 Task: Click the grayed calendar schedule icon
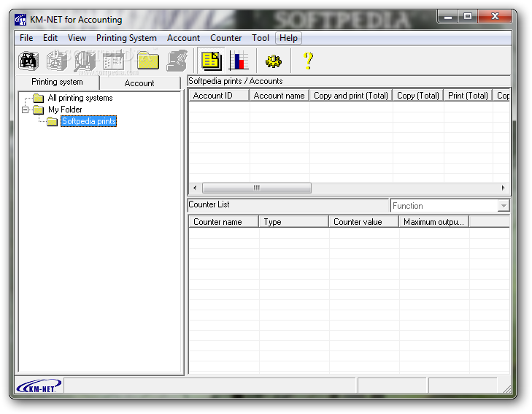coord(113,61)
